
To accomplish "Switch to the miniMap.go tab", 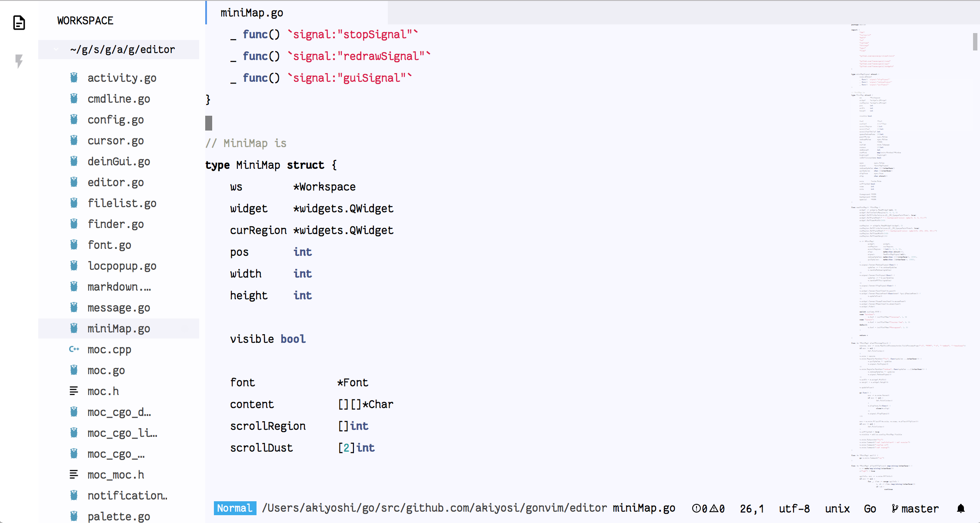I will tap(251, 13).
